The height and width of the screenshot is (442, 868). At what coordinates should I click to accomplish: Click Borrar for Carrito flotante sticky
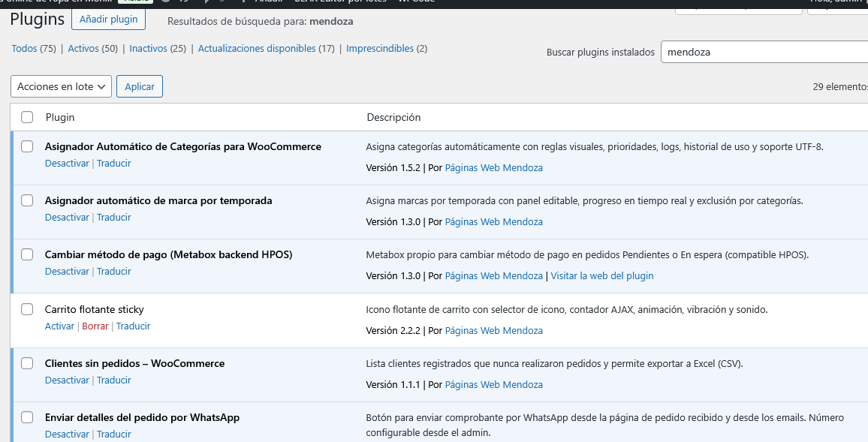click(95, 326)
